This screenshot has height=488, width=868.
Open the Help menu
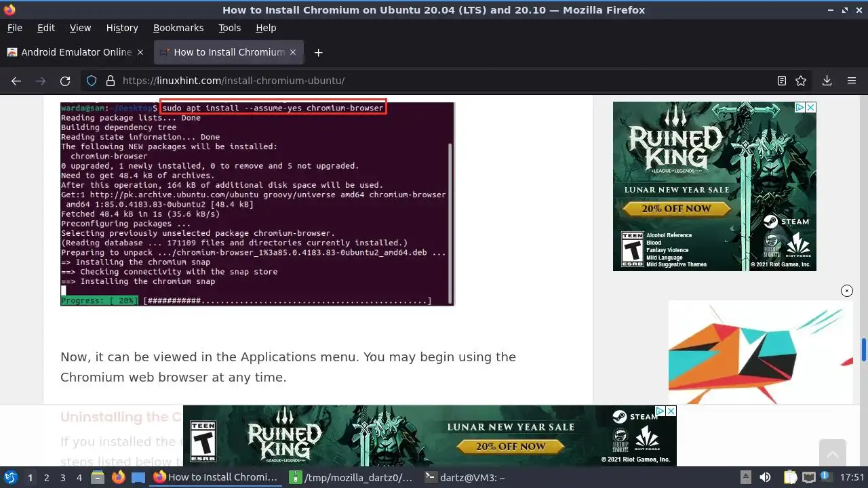point(266,28)
